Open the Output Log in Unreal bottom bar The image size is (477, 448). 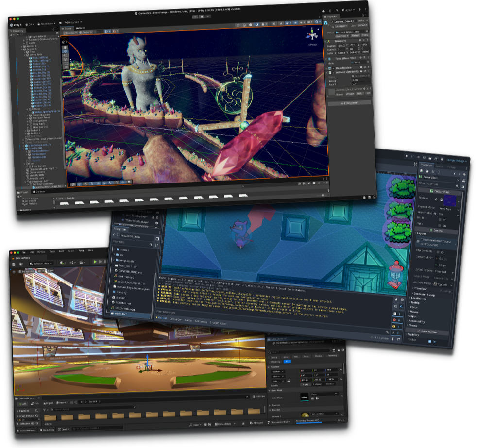[x=47, y=430]
